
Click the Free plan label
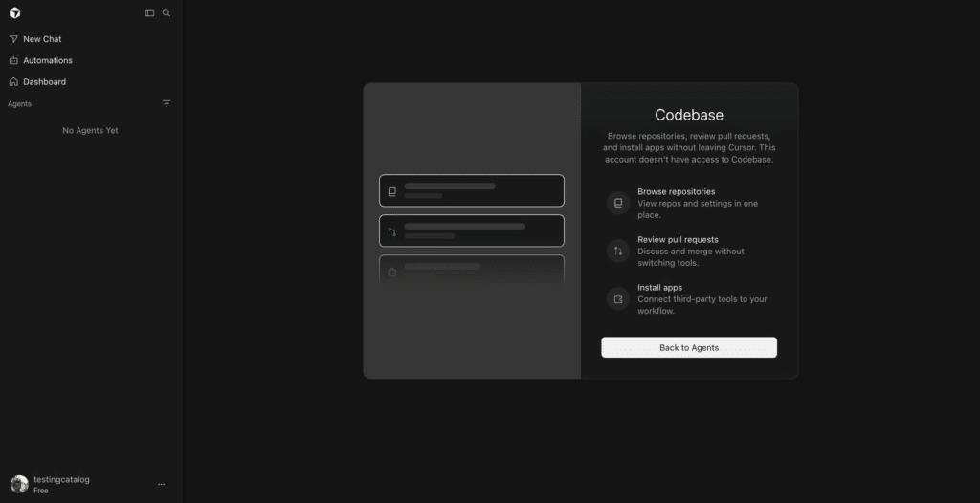[x=41, y=491]
